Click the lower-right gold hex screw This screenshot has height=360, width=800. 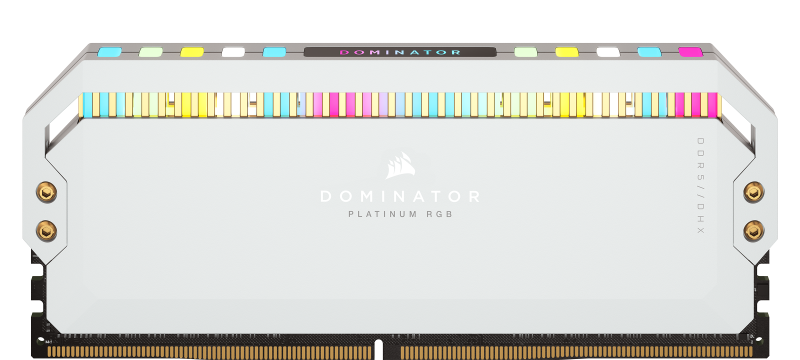point(754,231)
